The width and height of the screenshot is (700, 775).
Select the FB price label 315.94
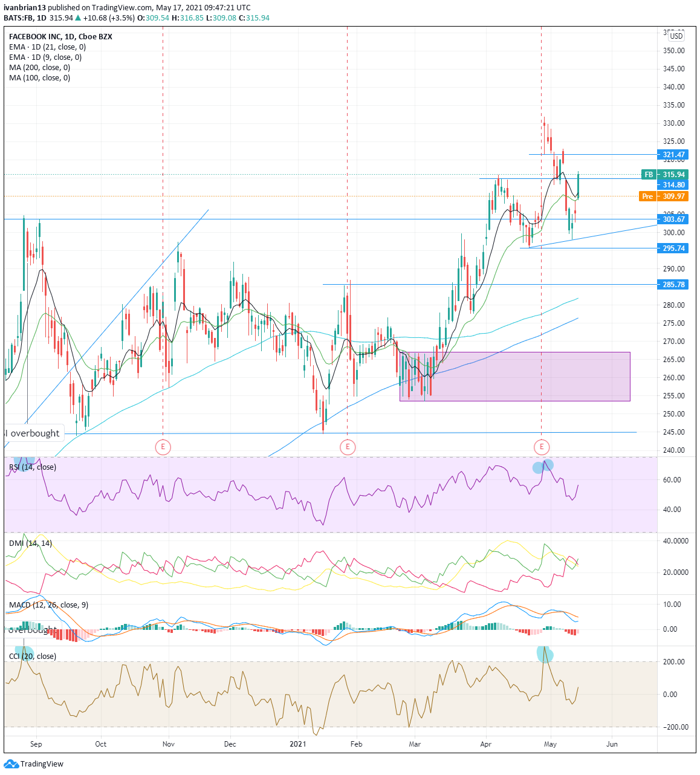click(664, 175)
